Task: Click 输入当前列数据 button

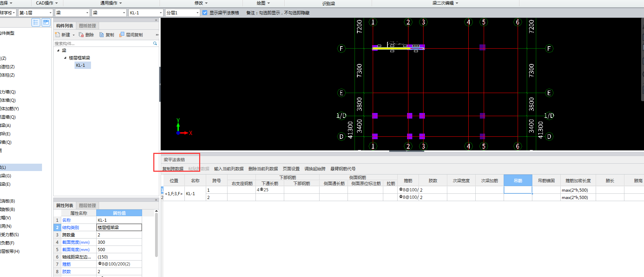Action: [229, 169]
